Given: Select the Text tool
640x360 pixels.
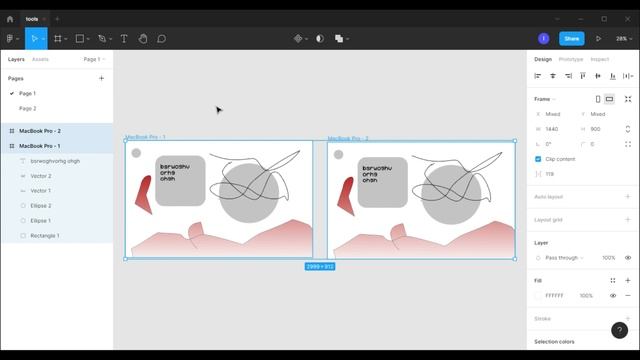Looking at the screenshot, I should 124,39.
